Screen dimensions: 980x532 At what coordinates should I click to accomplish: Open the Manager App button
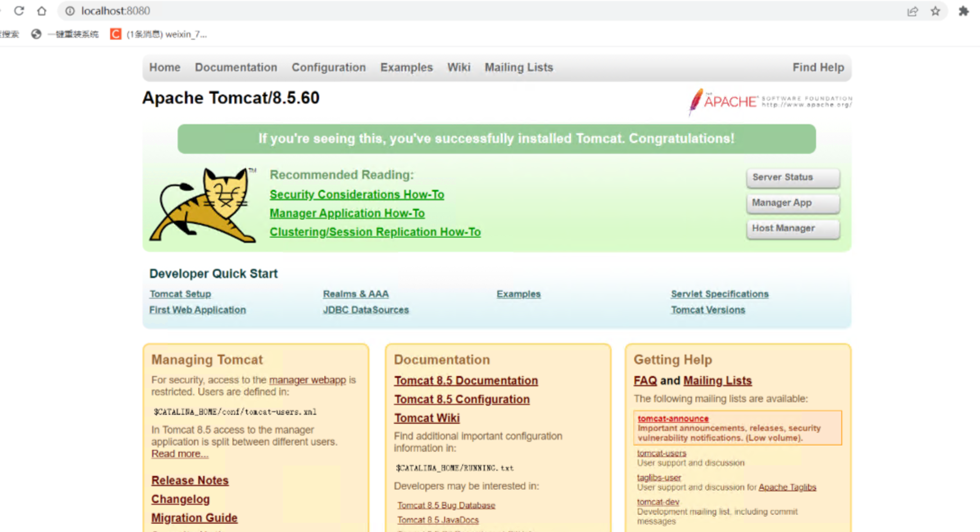(792, 203)
